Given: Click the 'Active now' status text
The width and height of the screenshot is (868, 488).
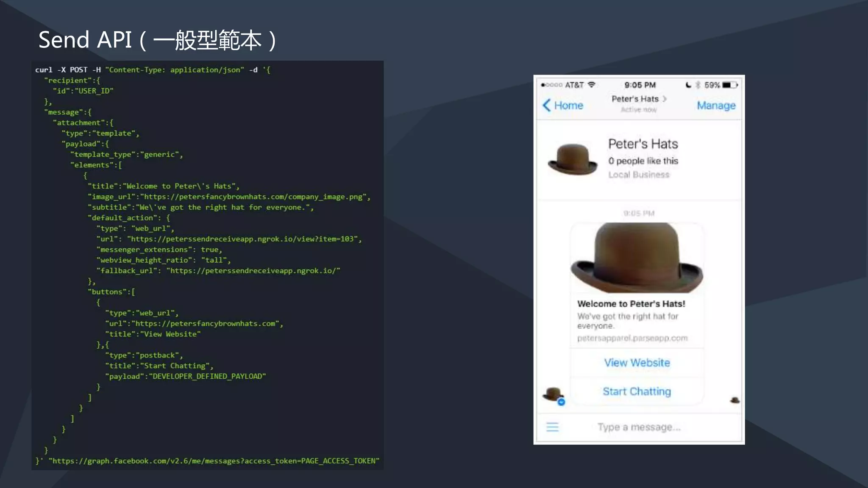Looking at the screenshot, I should 639,110.
